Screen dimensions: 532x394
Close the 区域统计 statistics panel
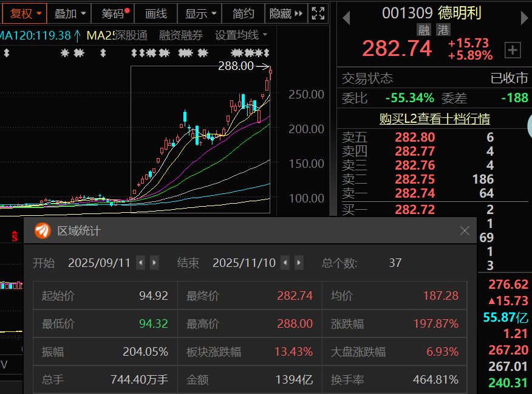pyautogui.click(x=465, y=230)
